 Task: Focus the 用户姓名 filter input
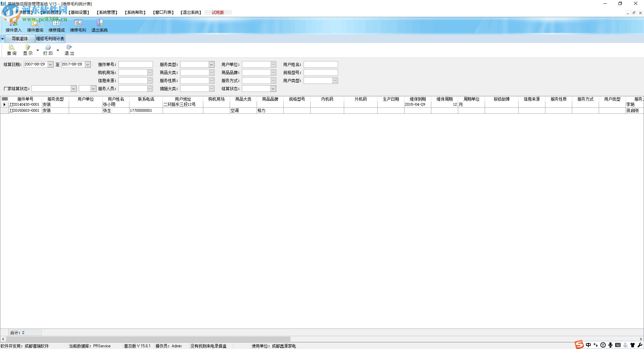321,64
